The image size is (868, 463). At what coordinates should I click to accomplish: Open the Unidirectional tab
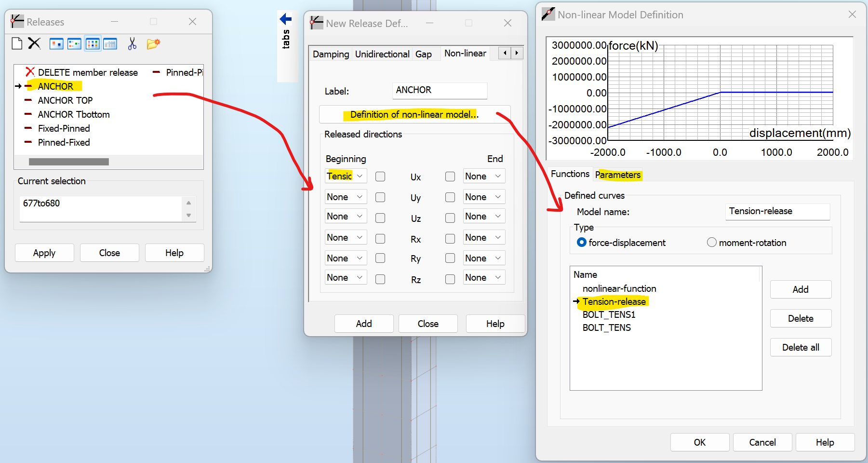tap(382, 54)
